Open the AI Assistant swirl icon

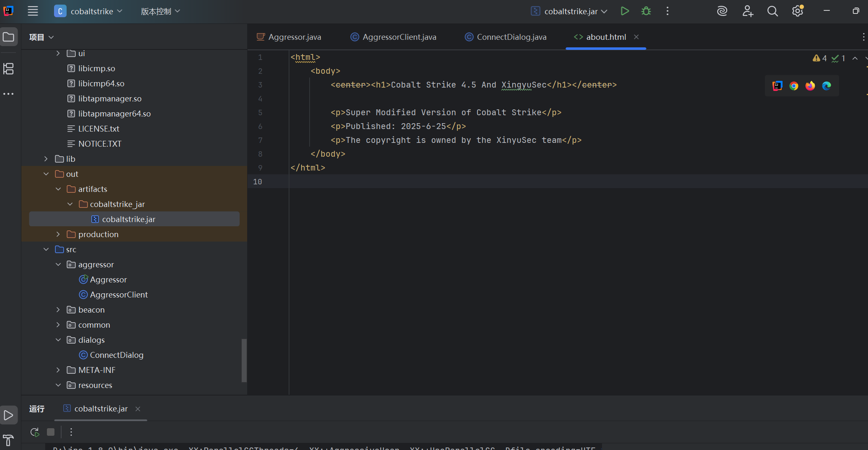[x=722, y=11]
